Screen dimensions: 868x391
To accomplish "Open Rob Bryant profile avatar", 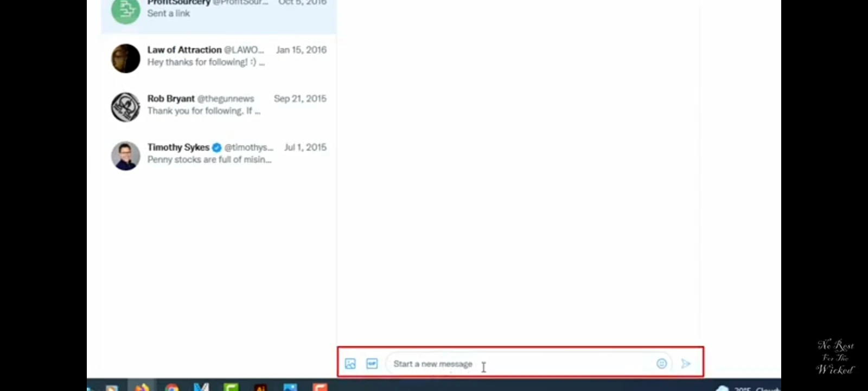I will [x=125, y=107].
